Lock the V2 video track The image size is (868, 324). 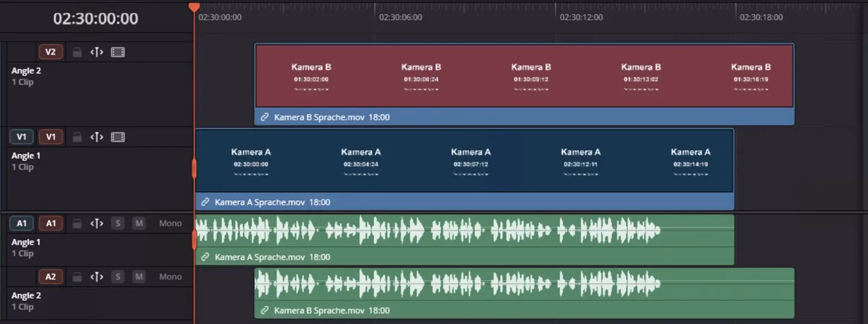(77, 52)
